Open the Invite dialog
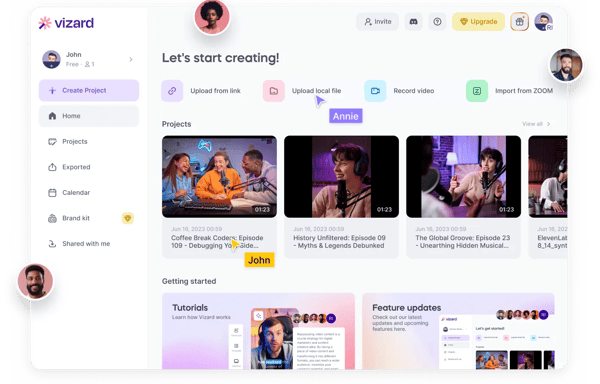Screen dimensions: 600x384 (x=377, y=22)
